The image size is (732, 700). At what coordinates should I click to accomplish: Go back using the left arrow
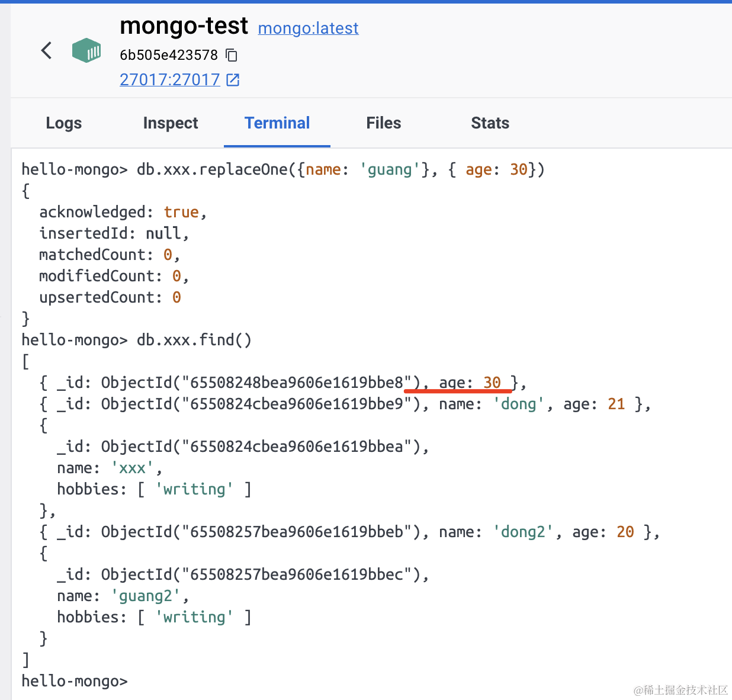point(46,51)
